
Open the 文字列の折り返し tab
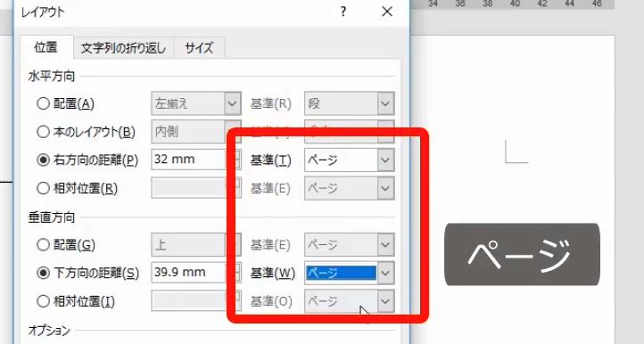(123, 48)
